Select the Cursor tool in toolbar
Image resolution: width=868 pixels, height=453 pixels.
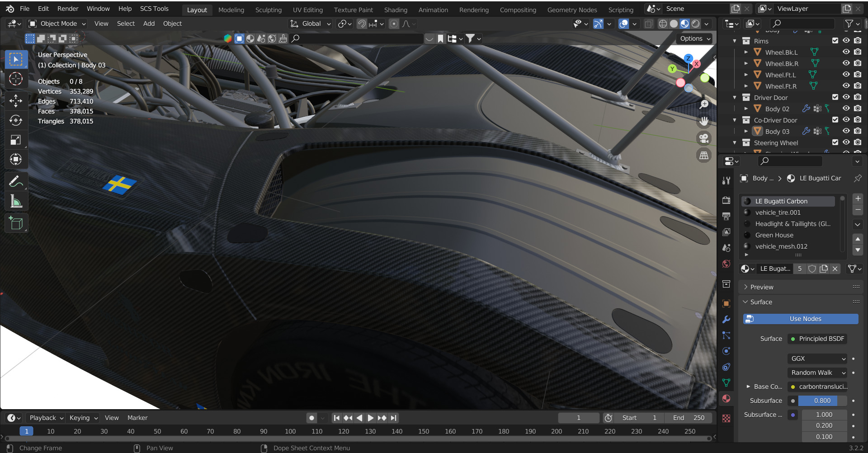[16, 79]
